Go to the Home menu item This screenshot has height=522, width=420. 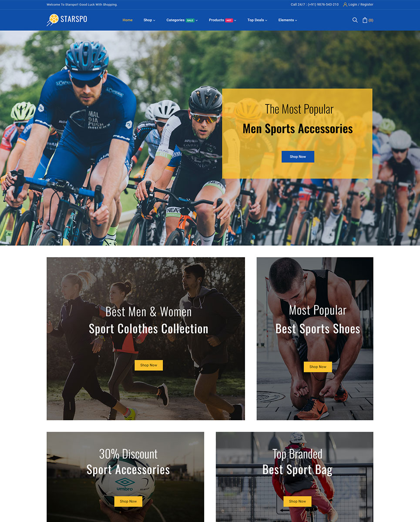tap(128, 20)
